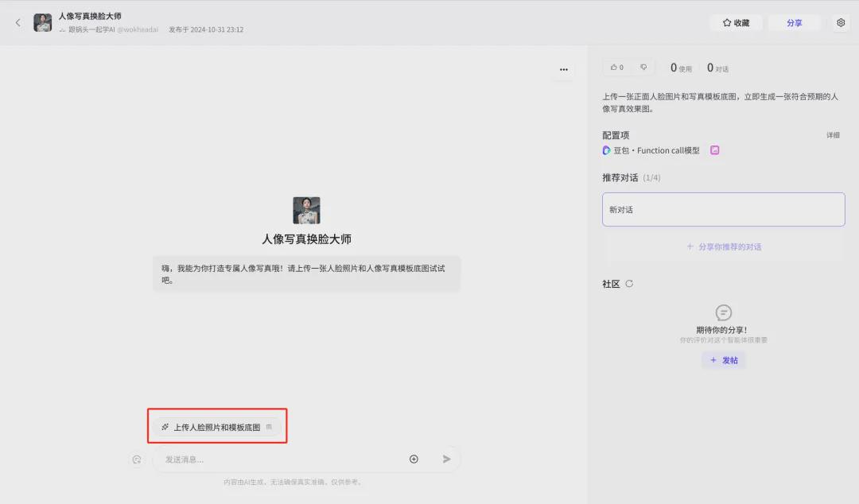This screenshot has height=504, width=859.
Task: Click the clear conversation icon left of input
Action: (137, 459)
